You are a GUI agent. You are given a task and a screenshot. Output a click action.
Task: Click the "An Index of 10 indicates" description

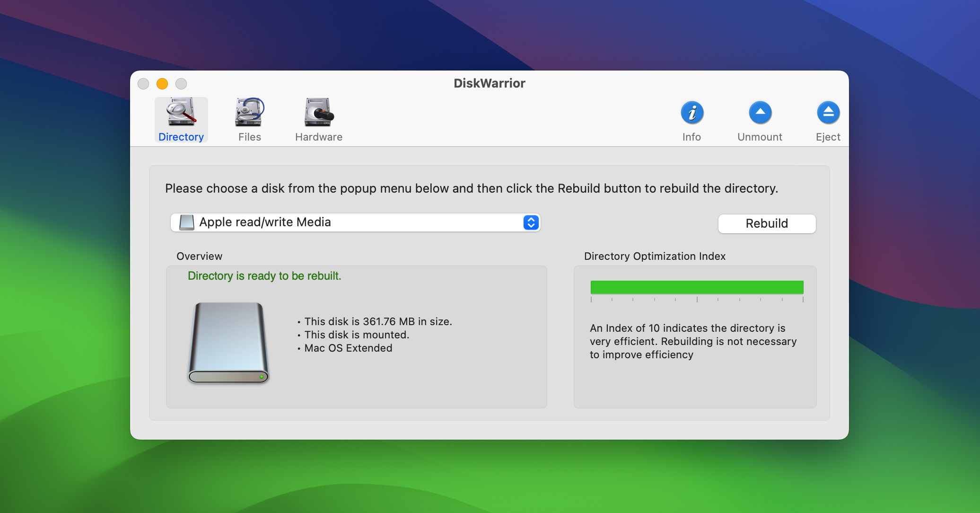(x=693, y=341)
